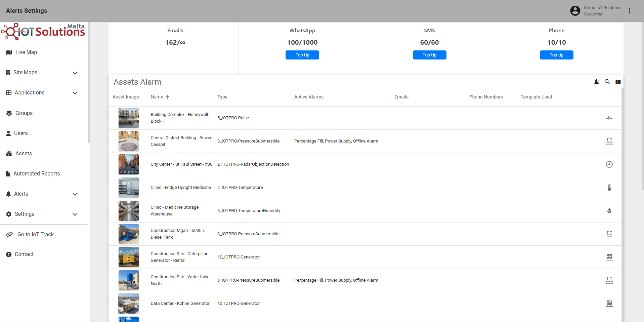Screen dimensions: 644x322
Task: Top Up Phone credits
Action: coord(556,55)
